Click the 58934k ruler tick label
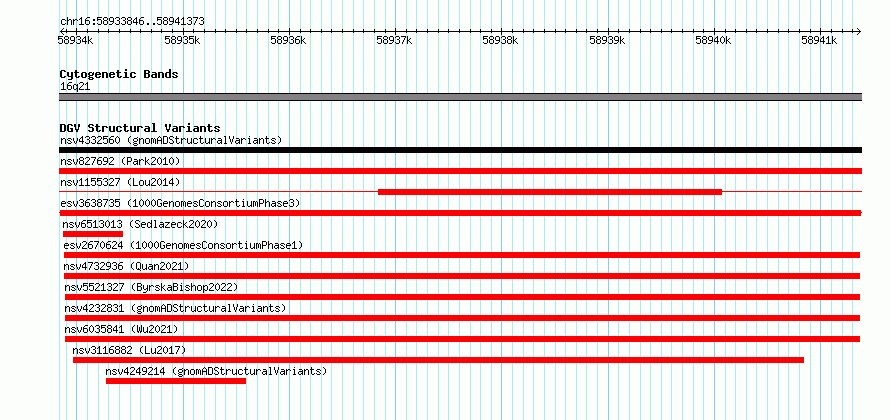Image resolution: width=890 pixels, height=420 pixels. coord(75,40)
